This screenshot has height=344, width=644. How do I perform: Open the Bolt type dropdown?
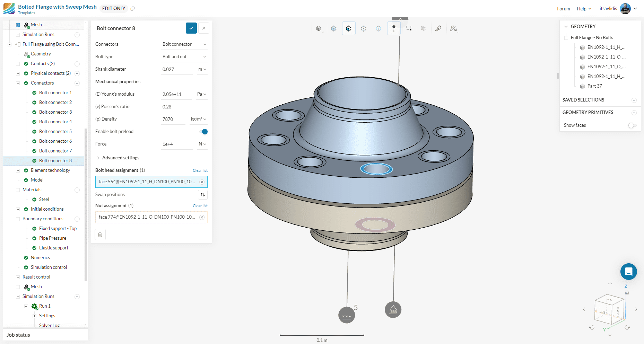click(184, 57)
